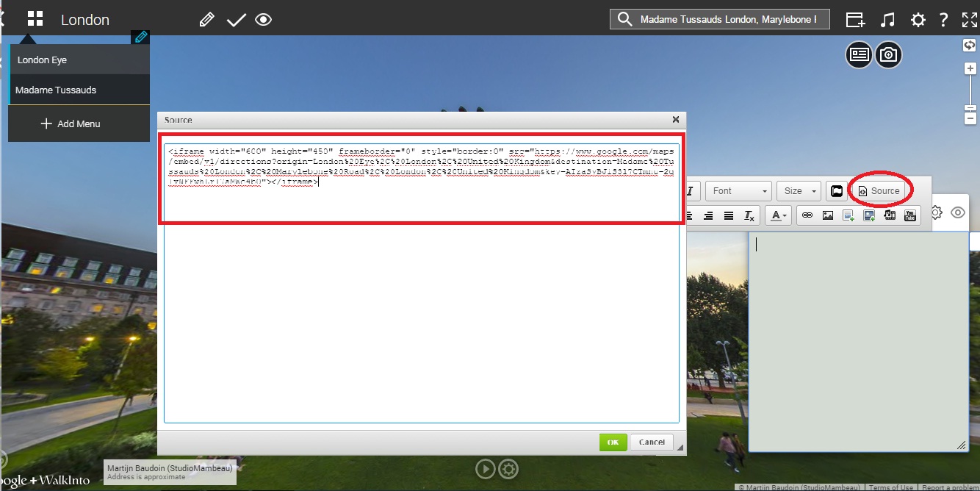The image size is (980, 491).
Task: Click inside the iframe source text area
Action: pyautogui.click(x=422, y=282)
